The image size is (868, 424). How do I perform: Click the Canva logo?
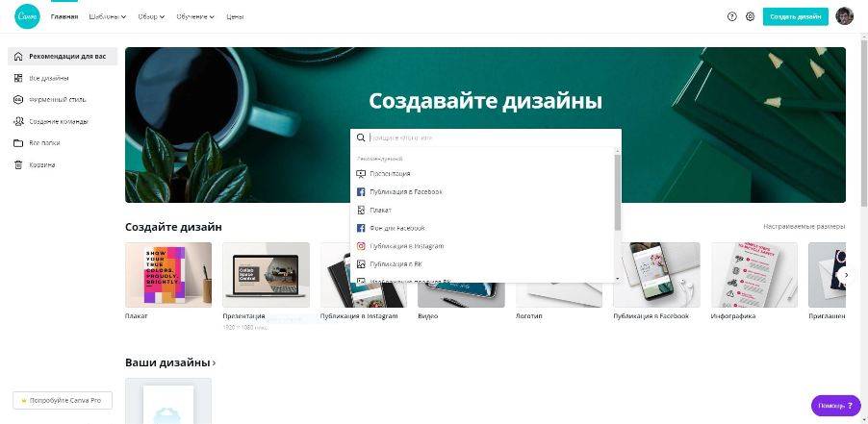pyautogui.click(x=27, y=16)
